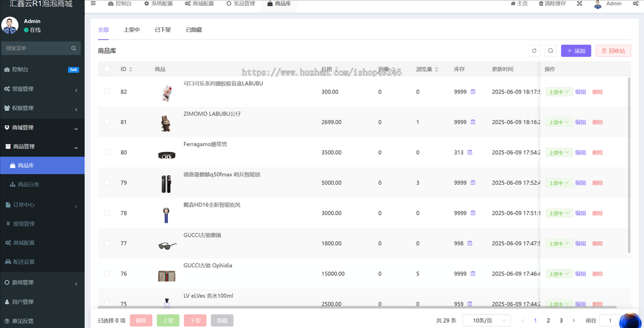This screenshot has width=644, height=328.
Task: Click Admin avatar in top header
Action: [598, 4]
